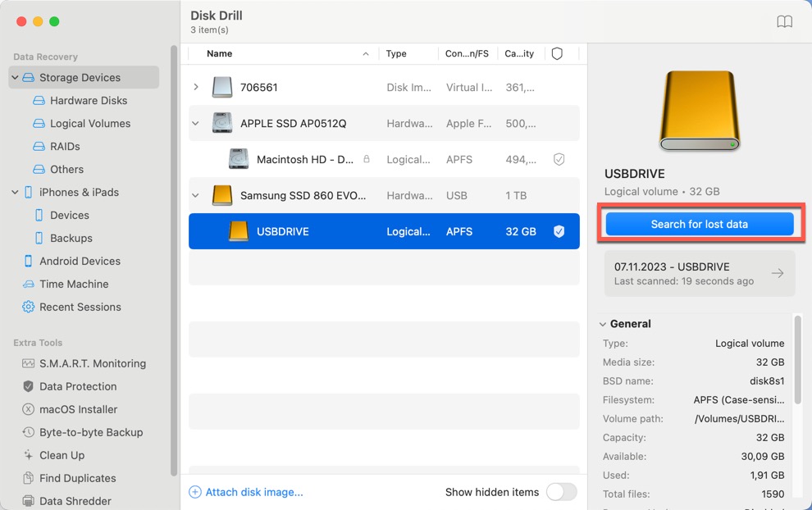Click the "1590" total files value
This screenshot has height=510, width=812.
[773, 494]
